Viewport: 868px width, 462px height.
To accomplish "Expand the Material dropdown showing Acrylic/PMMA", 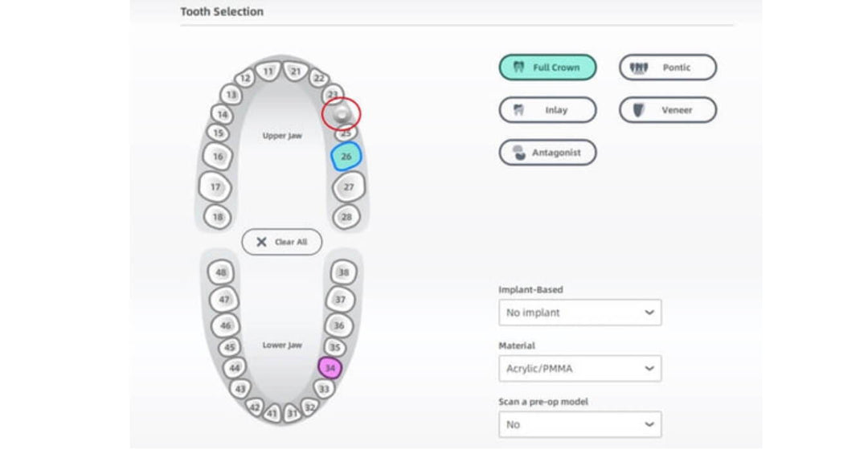I will tap(579, 369).
